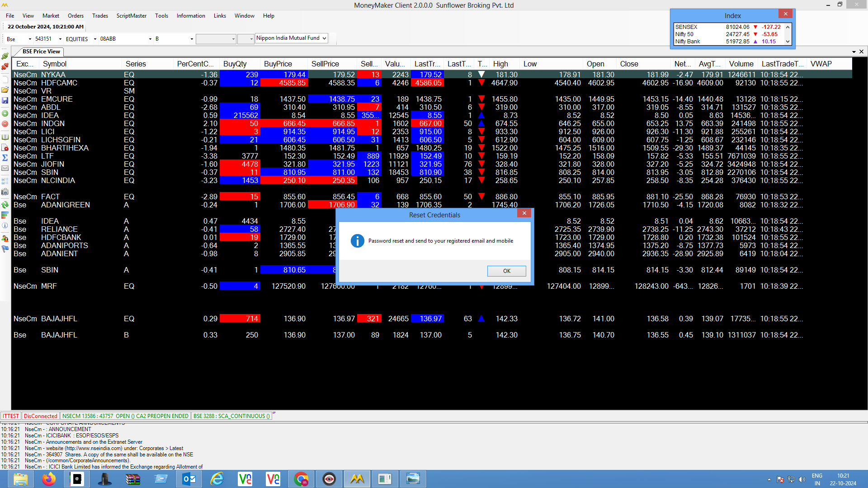Image resolution: width=868 pixels, height=488 pixels.
Task: Click the green plus add scrip icon
Action: tap(5, 113)
